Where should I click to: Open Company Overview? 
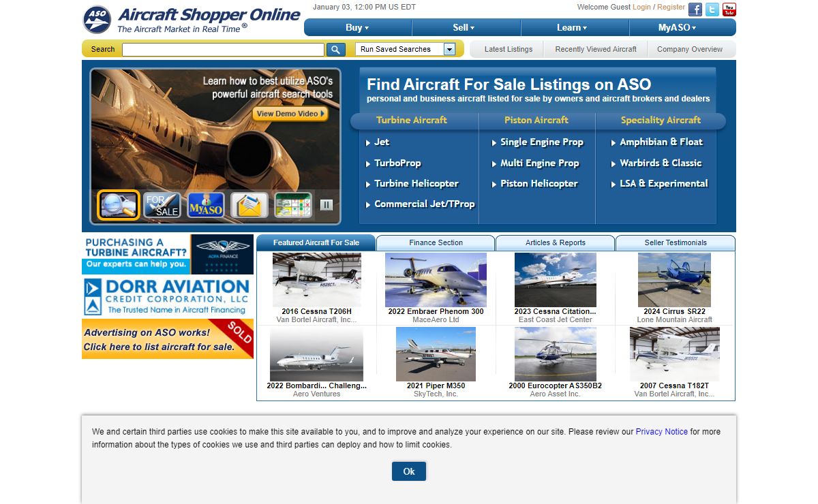(690, 49)
